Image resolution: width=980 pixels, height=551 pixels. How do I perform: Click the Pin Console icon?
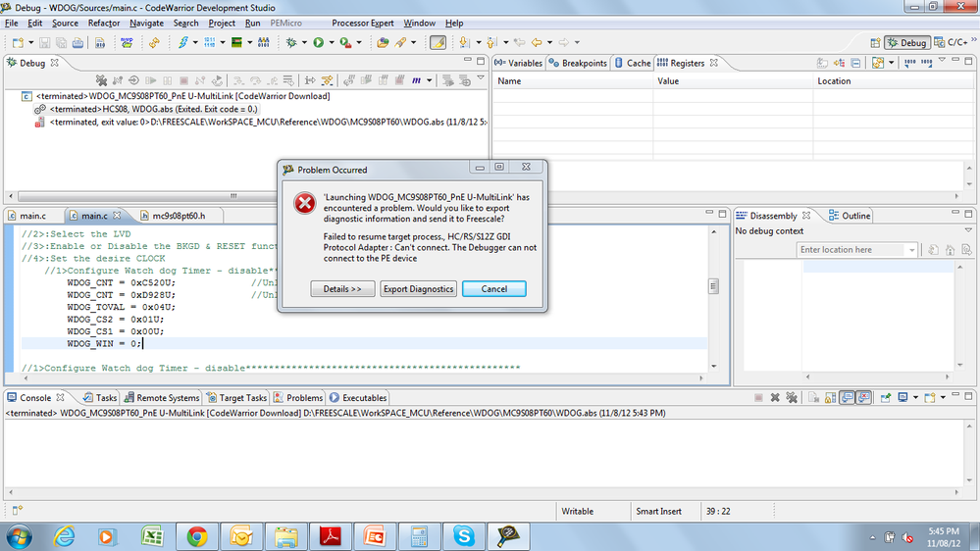(886, 397)
